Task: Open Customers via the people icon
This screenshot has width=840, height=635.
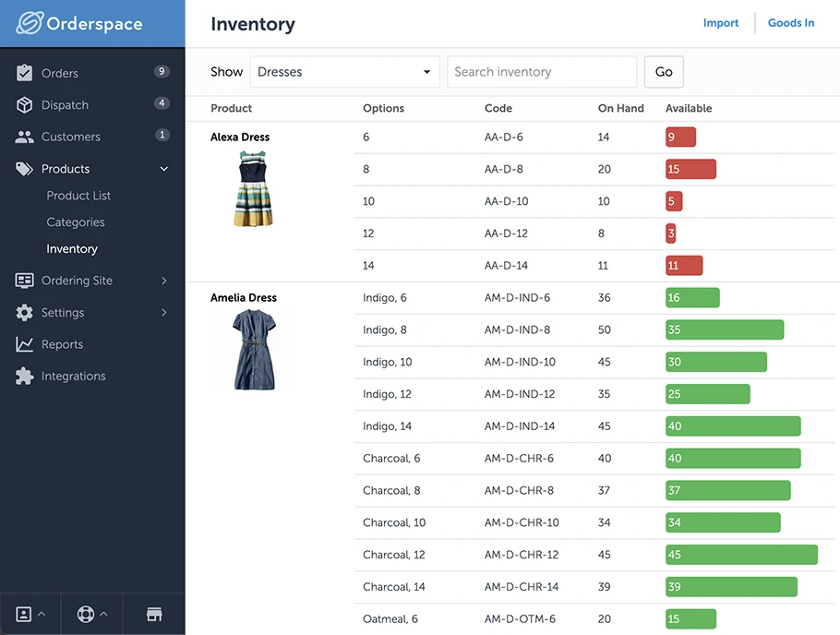Action: click(25, 137)
